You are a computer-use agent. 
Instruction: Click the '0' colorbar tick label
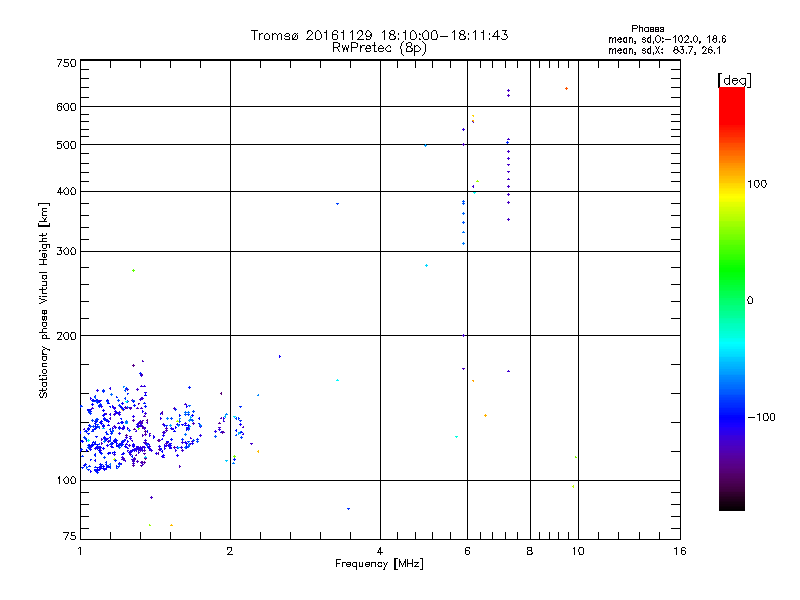(749, 301)
